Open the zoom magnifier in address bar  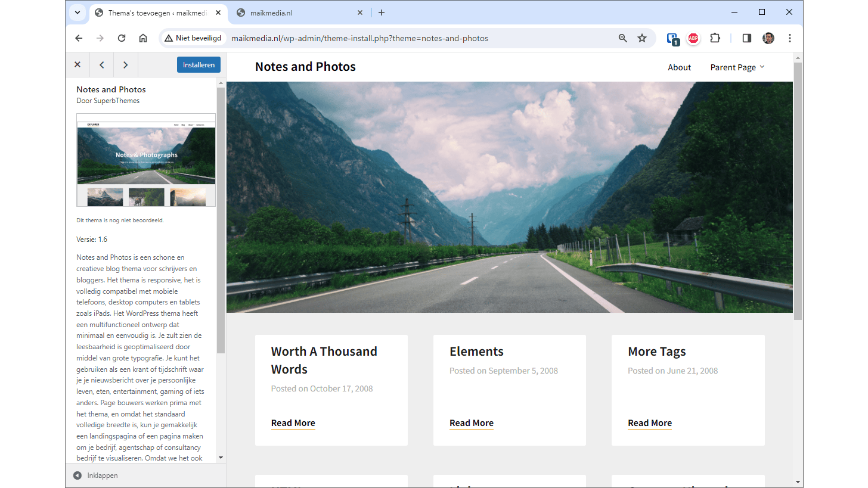click(x=623, y=38)
